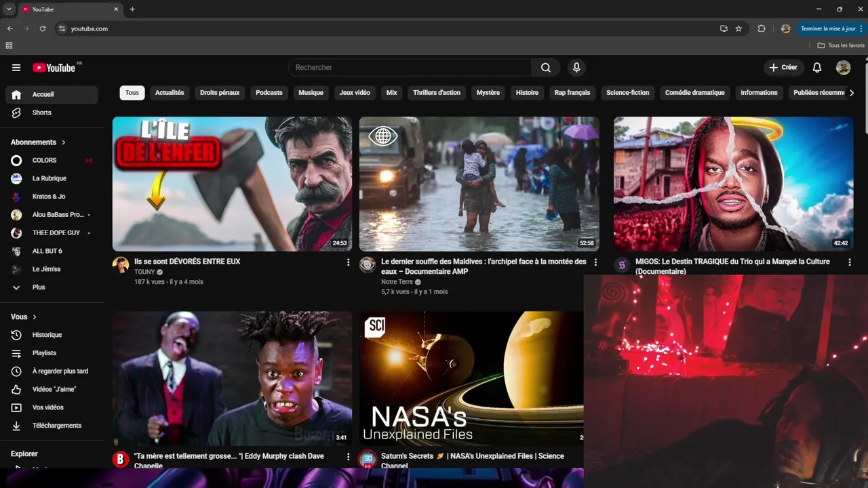Go back with browser back arrow
The height and width of the screenshot is (488, 868).
(x=9, y=28)
